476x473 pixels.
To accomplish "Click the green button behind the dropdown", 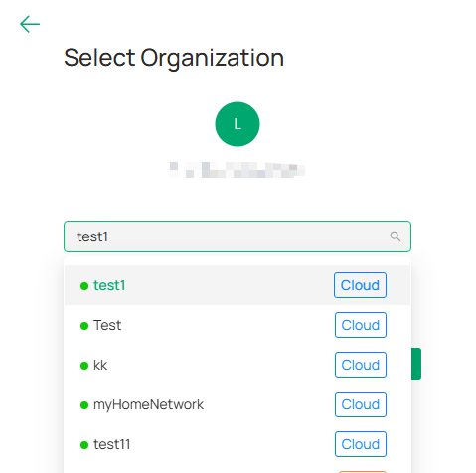I will click(x=416, y=364).
